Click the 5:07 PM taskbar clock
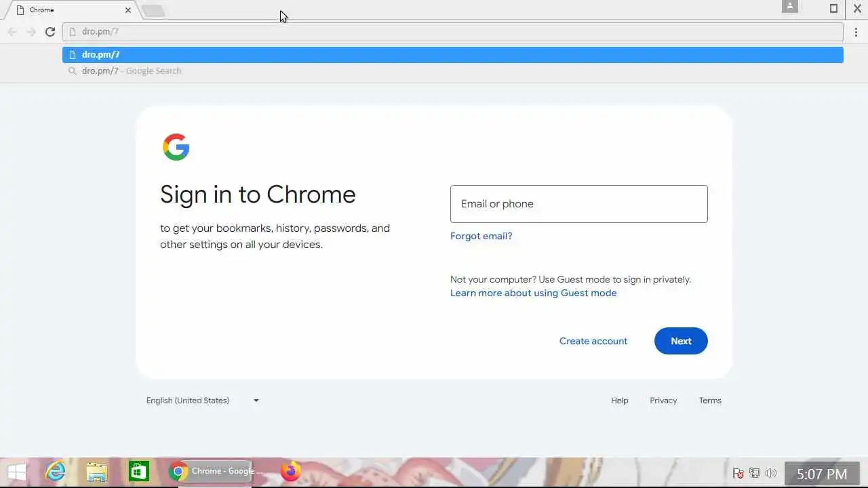The height and width of the screenshot is (488, 868). click(822, 474)
